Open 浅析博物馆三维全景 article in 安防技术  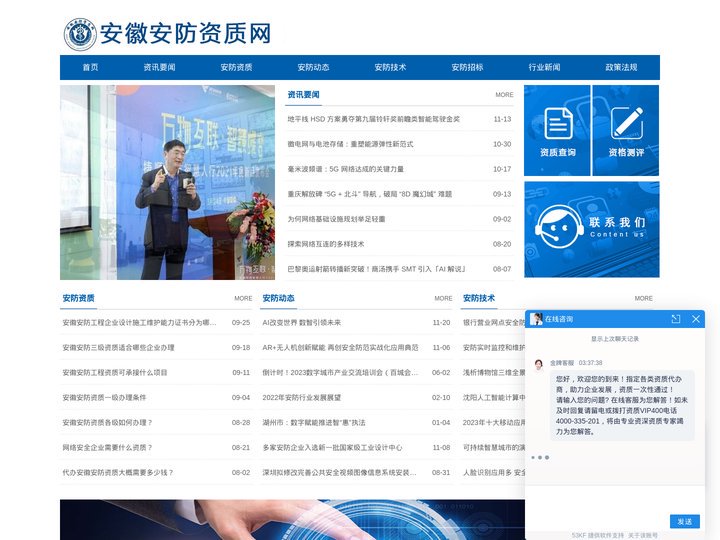(x=494, y=373)
